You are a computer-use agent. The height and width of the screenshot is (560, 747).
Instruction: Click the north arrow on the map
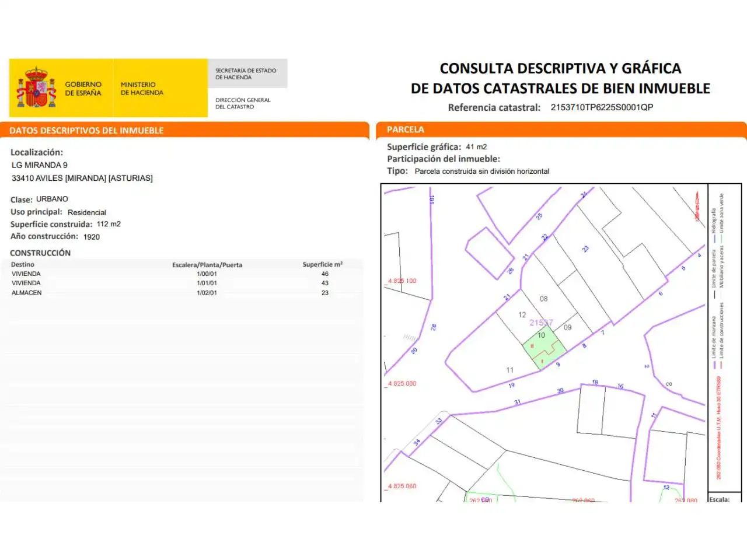click(697, 206)
